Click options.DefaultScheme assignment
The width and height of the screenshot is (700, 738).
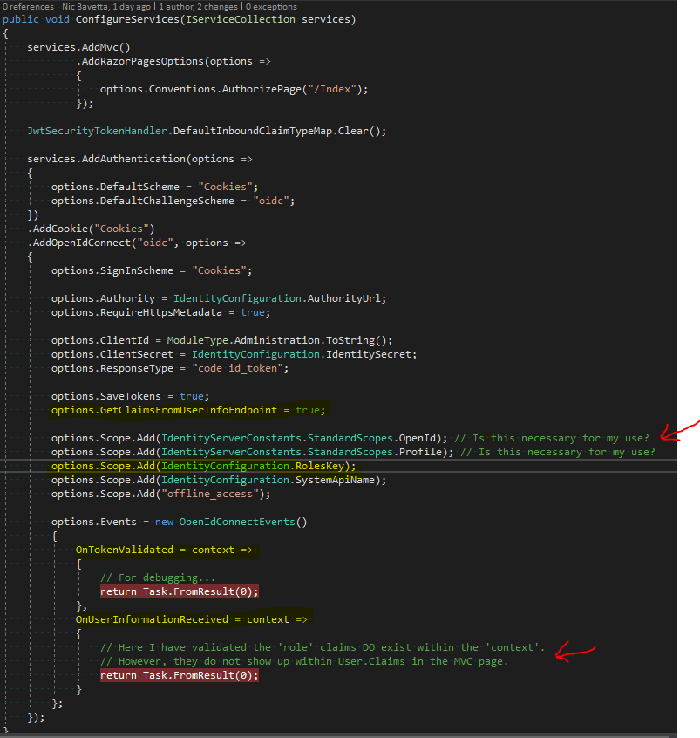[x=155, y=187]
